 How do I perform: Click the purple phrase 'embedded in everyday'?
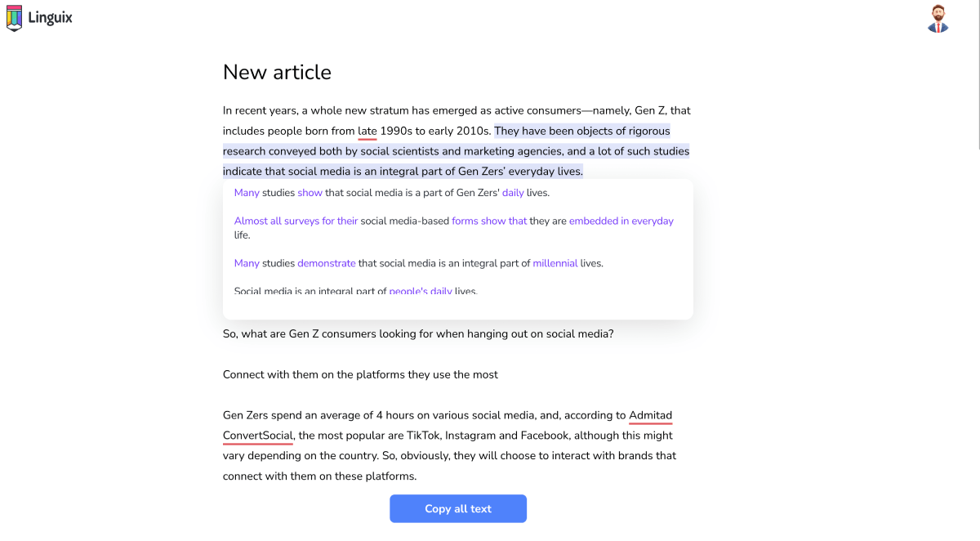tap(621, 221)
